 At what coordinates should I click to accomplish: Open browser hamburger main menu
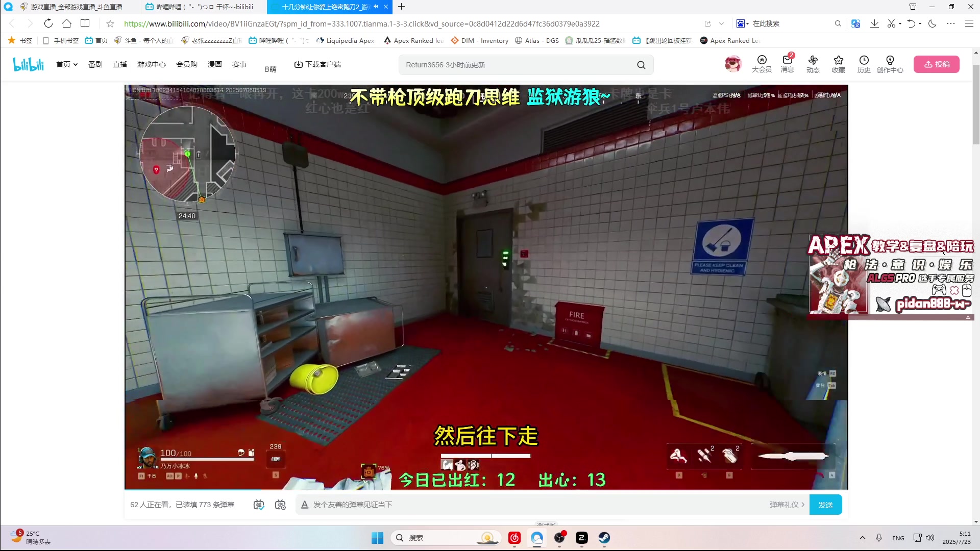969,23
